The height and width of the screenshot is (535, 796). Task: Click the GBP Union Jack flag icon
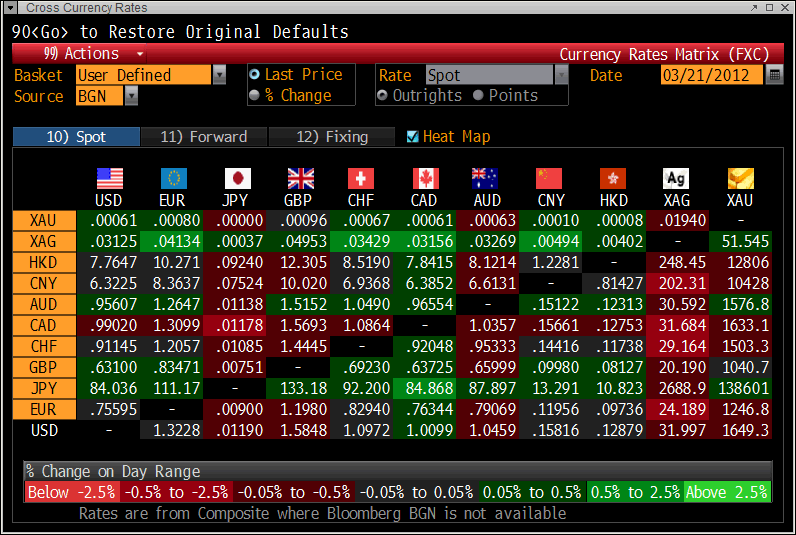(301, 179)
